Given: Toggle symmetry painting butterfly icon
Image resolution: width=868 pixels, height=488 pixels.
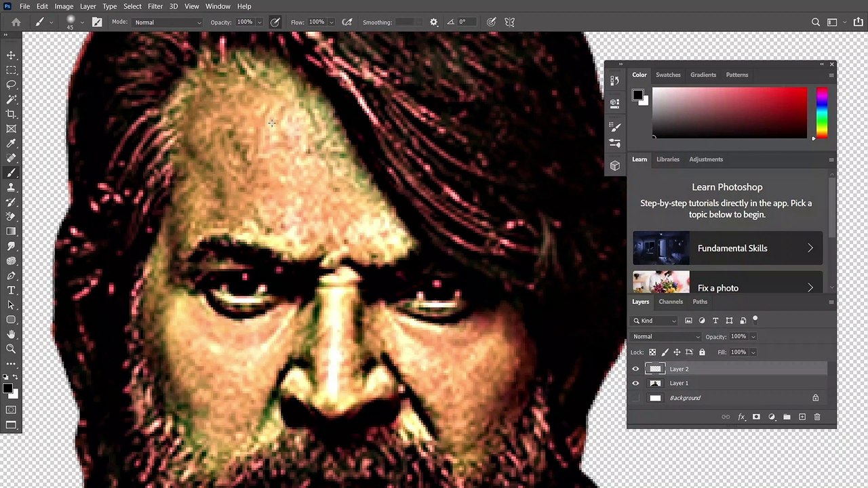Looking at the screenshot, I should pos(510,22).
